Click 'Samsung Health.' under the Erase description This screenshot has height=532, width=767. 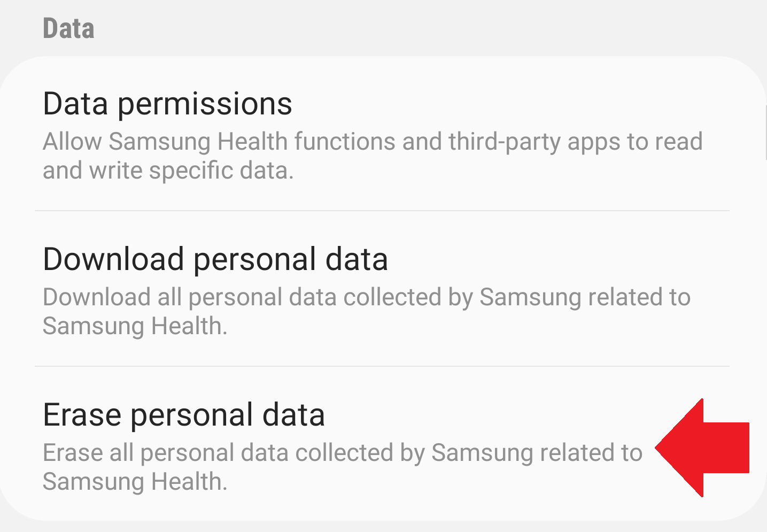point(135,482)
